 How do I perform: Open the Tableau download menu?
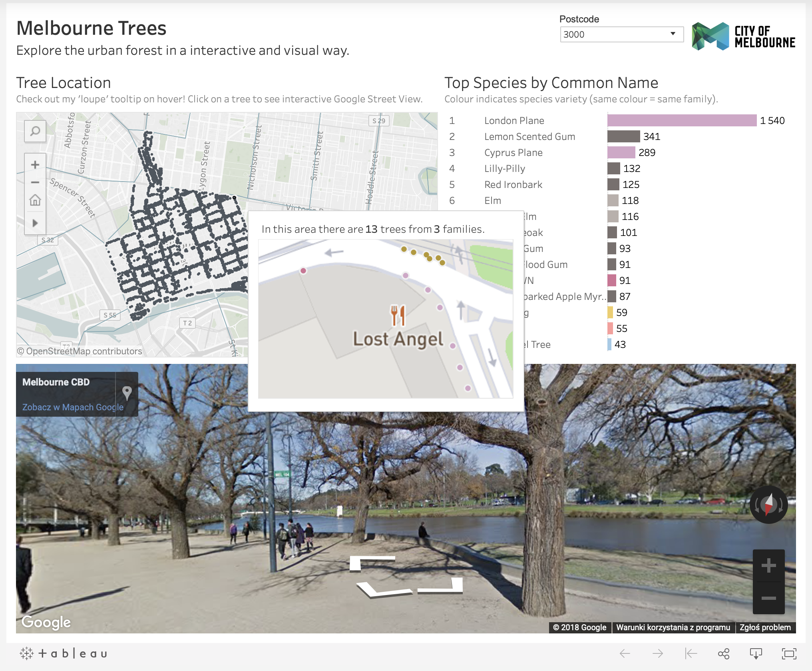click(x=756, y=654)
